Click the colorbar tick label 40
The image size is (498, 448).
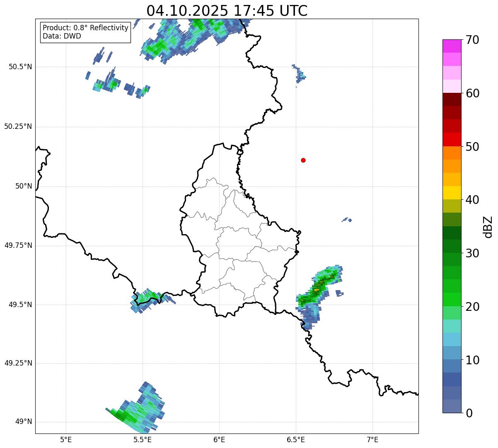click(x=472, y=200)
